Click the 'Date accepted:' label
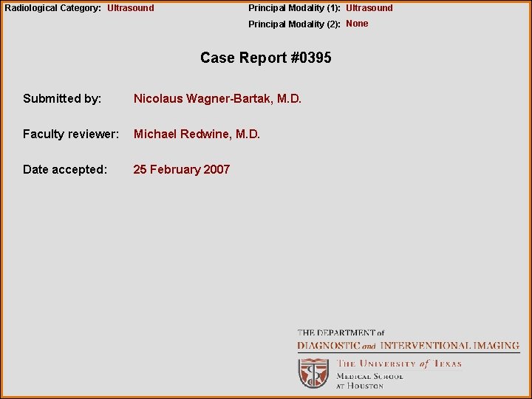 coord(65,169)
